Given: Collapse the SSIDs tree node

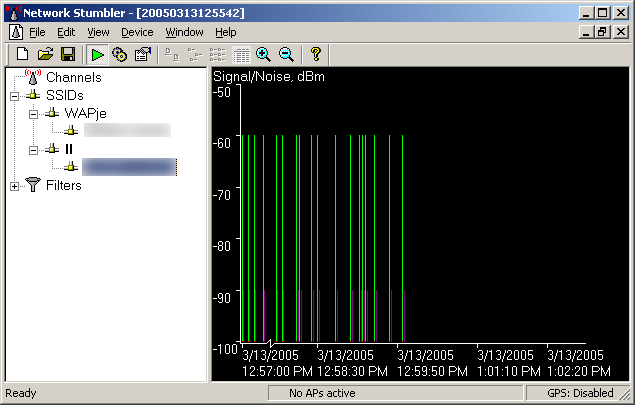Looking at the screenshot, I should (x=15, y=96).
